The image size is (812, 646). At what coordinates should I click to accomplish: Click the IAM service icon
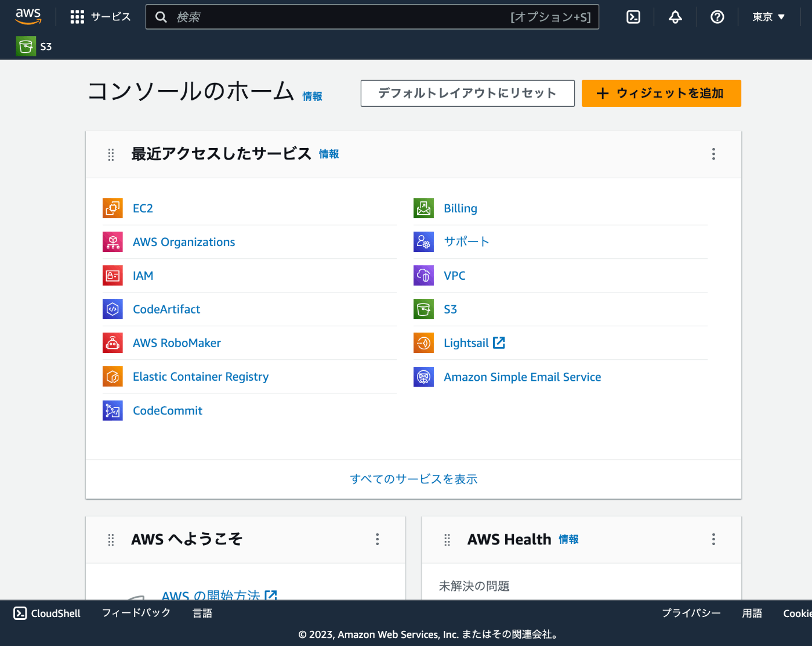coord(113,275)
